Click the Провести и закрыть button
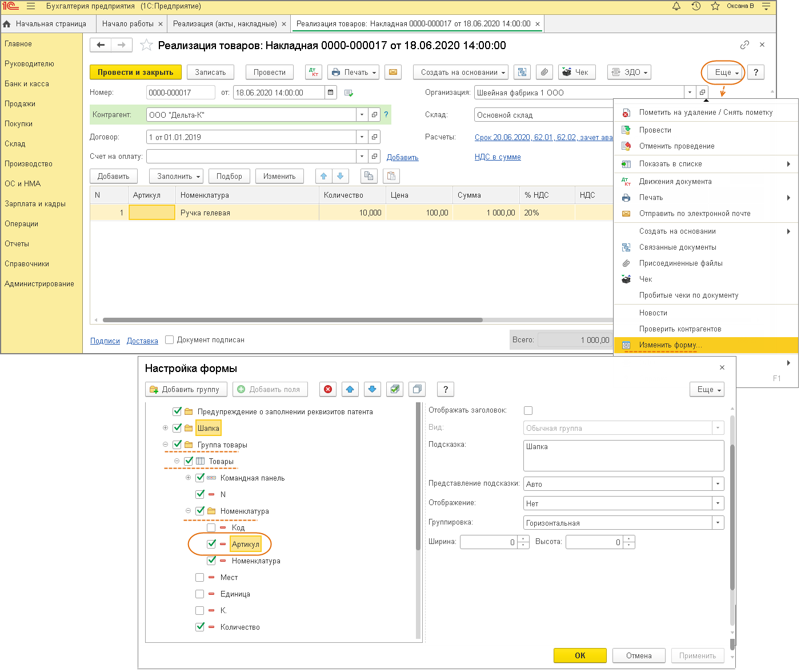Viewport: 801px width, 672px height. [x=135, y=72]
